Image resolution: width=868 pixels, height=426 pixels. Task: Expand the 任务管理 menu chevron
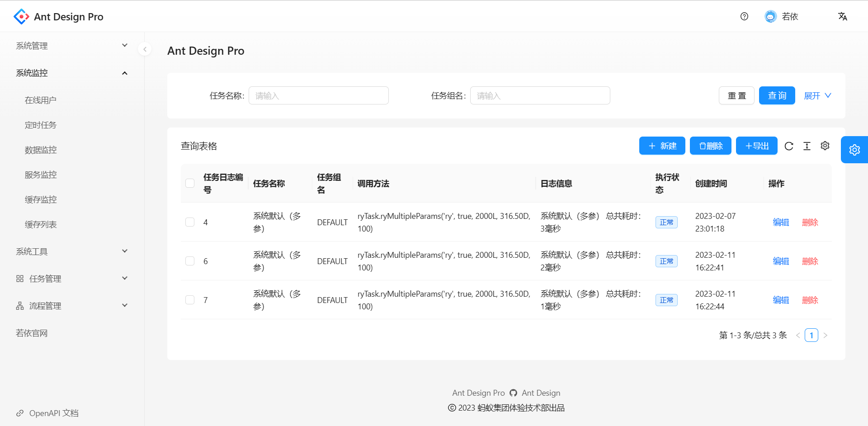point(125,279)
